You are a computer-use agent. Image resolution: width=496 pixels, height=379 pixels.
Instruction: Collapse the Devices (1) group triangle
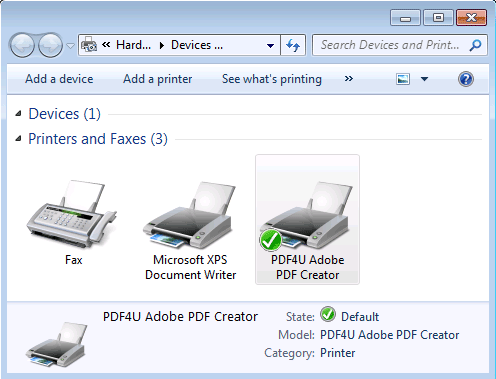(18, 114)
